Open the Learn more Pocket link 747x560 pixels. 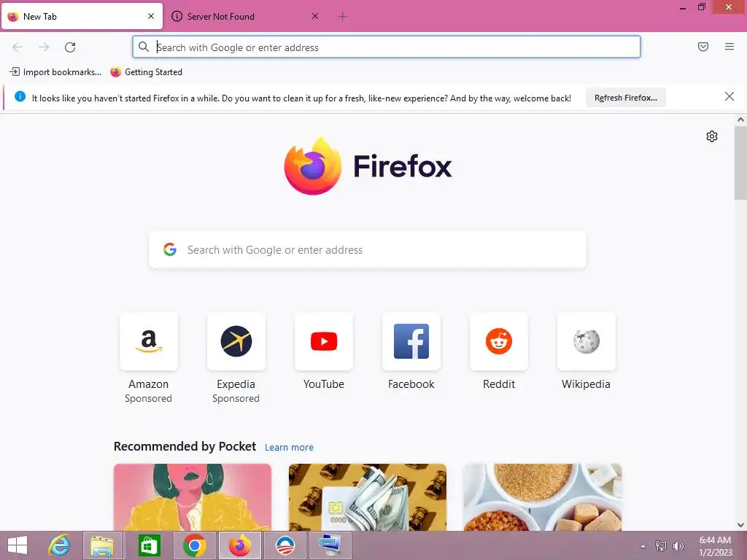(289, 448)
